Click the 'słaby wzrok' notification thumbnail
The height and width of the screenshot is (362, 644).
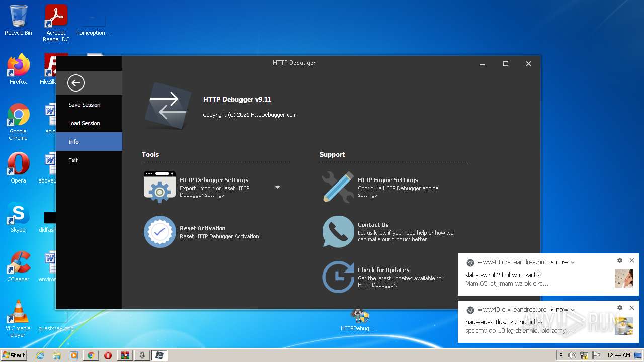point(624,279)
